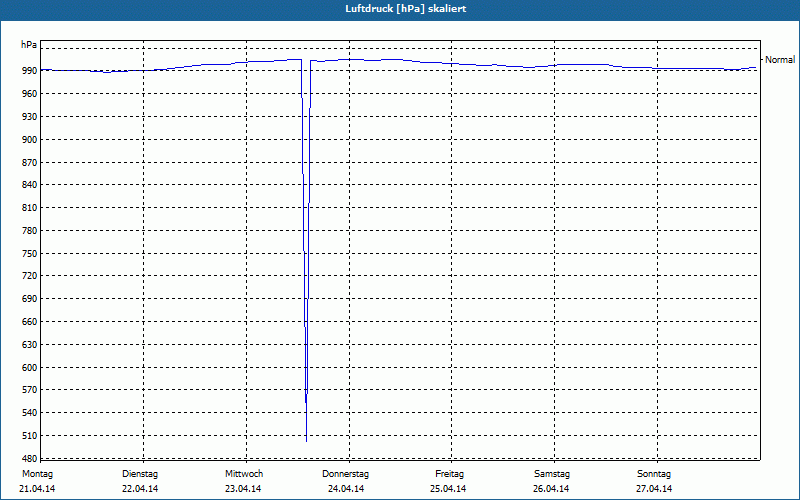Click the 'Dienstag' day label
The height and width of the screenshot is (500, 800).
[140, 474]
